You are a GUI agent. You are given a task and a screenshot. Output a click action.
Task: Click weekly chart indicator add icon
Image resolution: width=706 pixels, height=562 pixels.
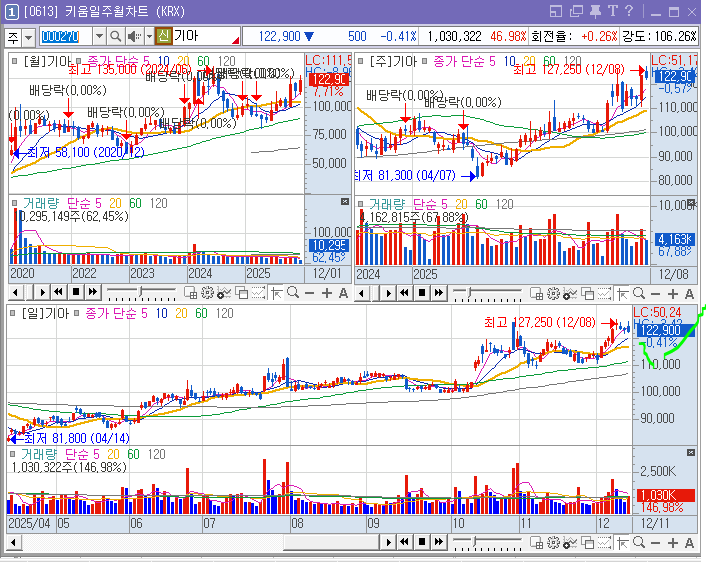click(x=570, y=294)
